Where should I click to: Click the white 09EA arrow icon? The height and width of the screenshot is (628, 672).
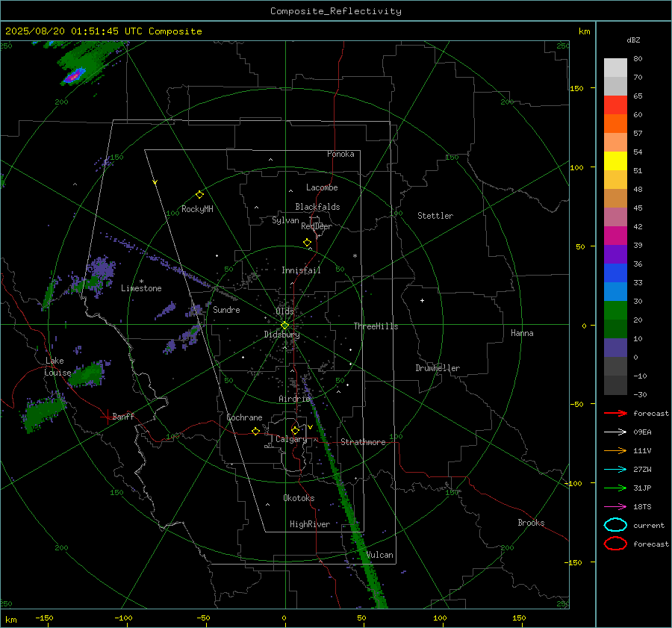[x=615, y=432]
